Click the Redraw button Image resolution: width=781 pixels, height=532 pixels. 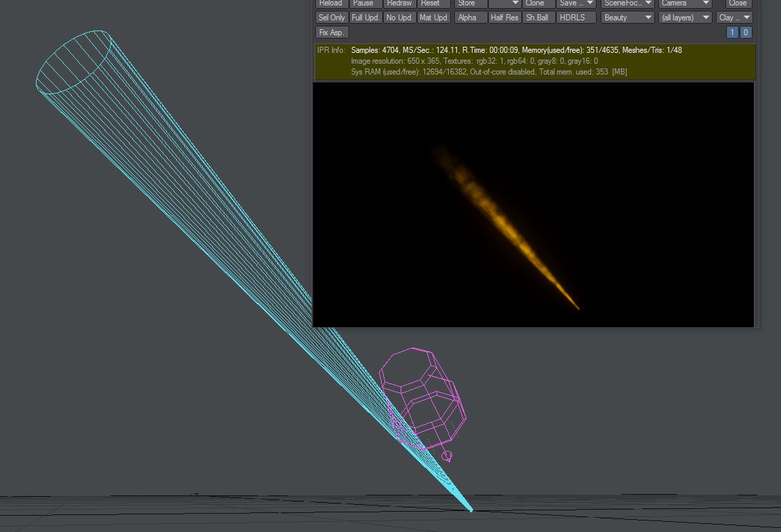[x=399, y=3]
